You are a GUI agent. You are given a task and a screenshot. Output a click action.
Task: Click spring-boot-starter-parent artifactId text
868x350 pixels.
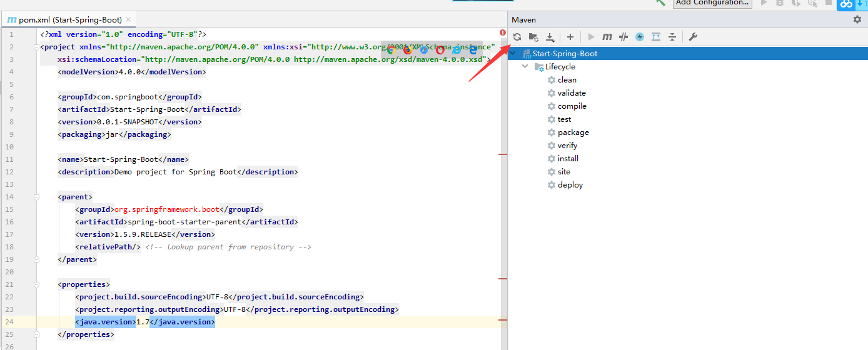(184, 222)
